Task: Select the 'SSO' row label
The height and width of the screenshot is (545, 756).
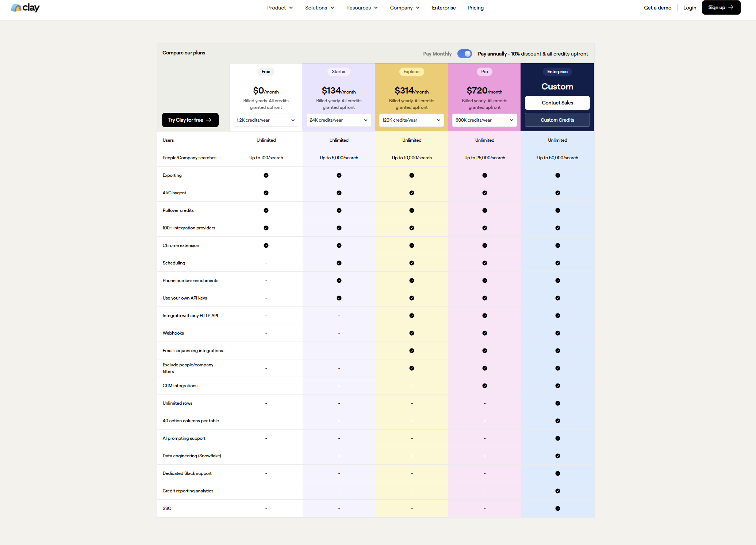Action: (x=167, y=508)
